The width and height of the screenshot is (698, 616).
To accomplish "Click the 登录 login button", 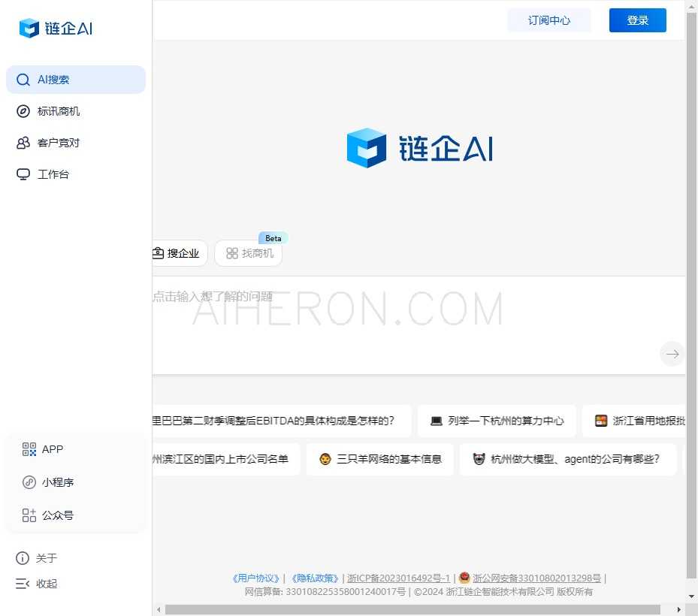I will 637,20.
